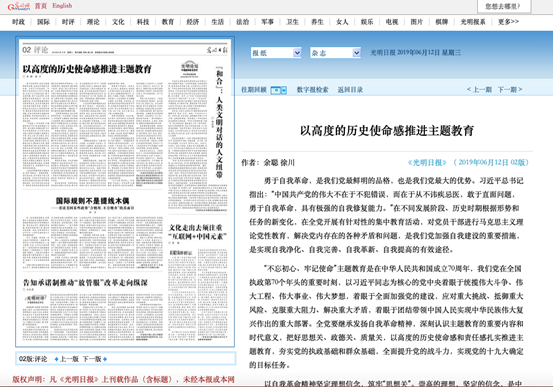Viewport: 553px width, 387px height.
Task: Click the Guangming logo icon
Action: 19,6
